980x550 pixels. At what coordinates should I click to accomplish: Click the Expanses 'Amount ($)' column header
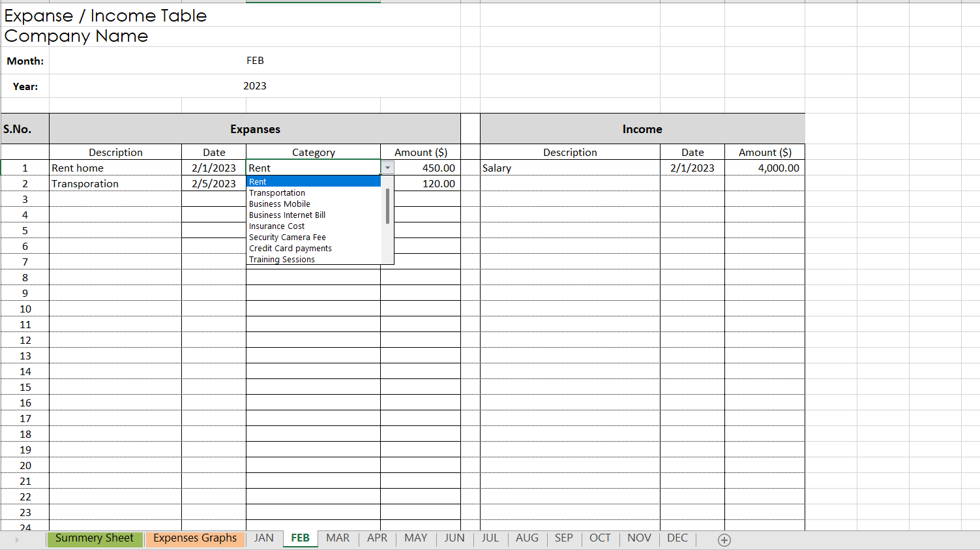coord(421,152)
